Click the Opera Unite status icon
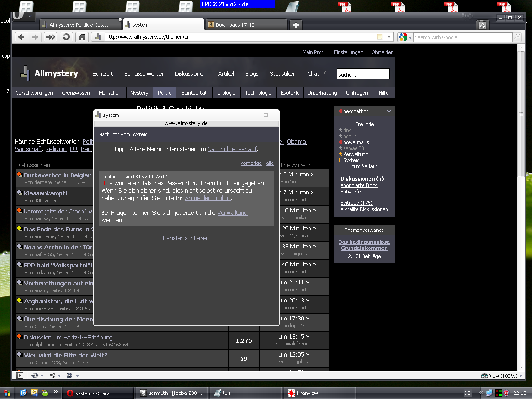This screenshot has width=532, height=399. click(53, 375)
